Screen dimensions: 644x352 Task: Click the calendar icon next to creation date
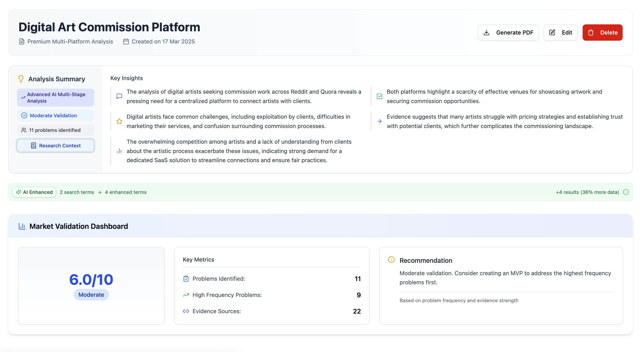click(x=126, y=41)
